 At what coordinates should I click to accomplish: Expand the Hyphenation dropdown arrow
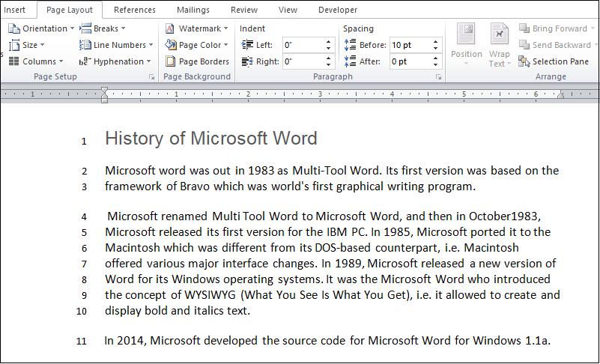[148, 61]
